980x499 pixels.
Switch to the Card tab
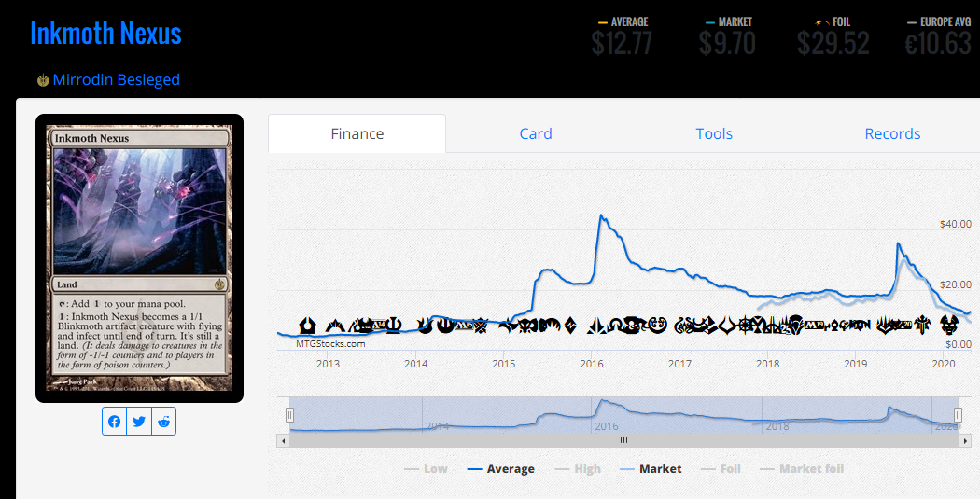tap(536, 133)
